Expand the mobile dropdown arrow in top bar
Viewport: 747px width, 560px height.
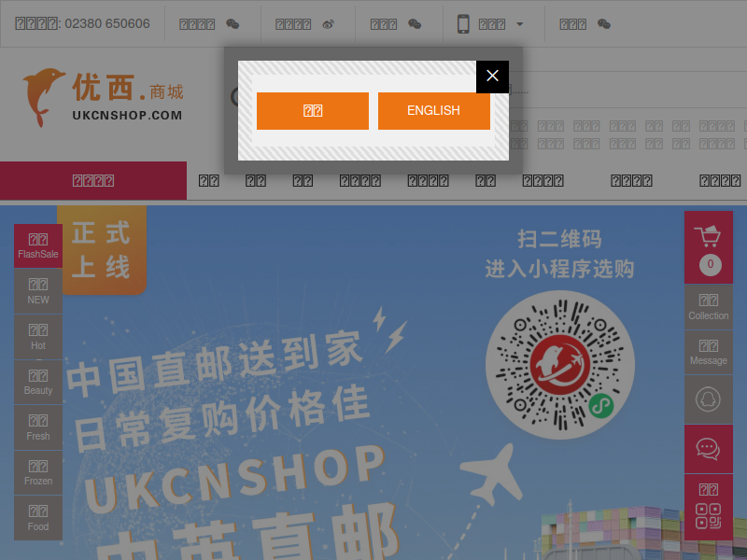coord(520,24)
